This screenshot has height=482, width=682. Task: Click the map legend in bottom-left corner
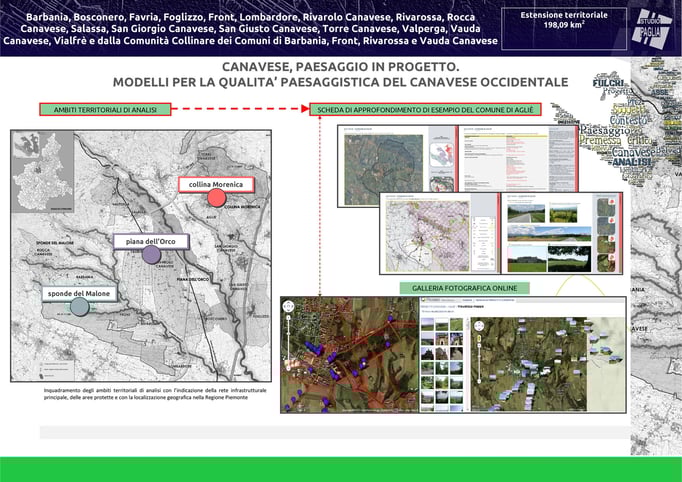(x=57, y=369)
